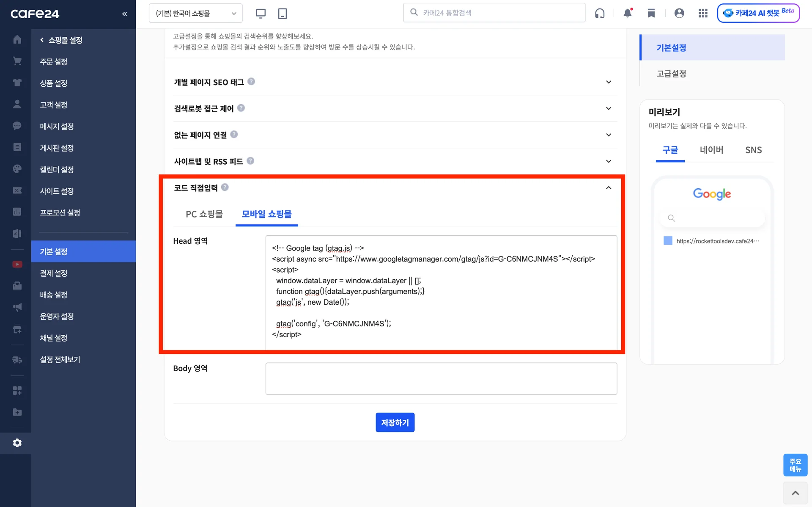This screenshot has height=507, width=812.
Task: Open the settings gear at sidebar bottom
Action: tap(17, 443)
